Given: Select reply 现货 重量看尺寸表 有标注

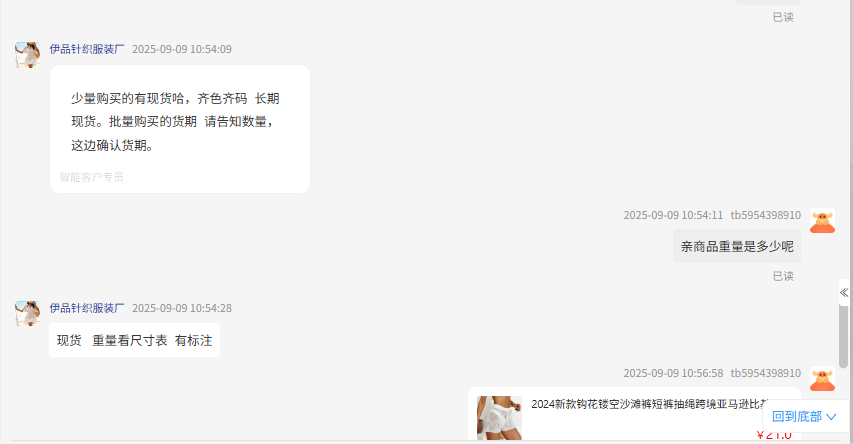Looking at the screenshot, I should click(x=134, y=341).
